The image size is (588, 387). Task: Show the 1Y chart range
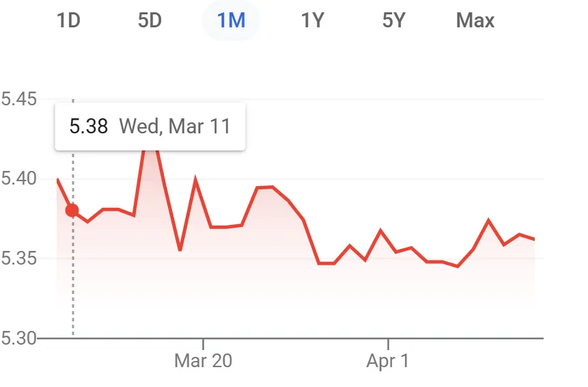point(312,21)
